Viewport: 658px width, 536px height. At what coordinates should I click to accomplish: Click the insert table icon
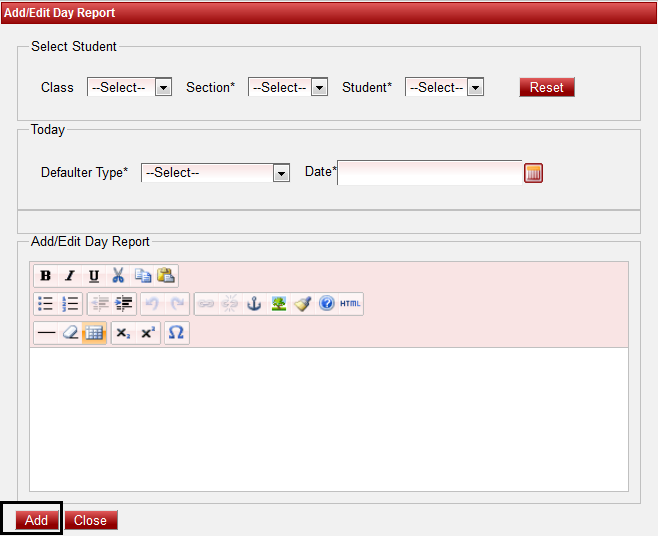coord(94,333)
